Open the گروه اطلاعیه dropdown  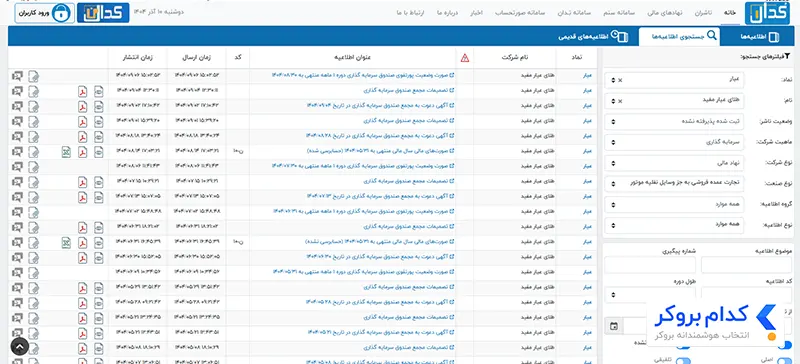click(673, 204)
